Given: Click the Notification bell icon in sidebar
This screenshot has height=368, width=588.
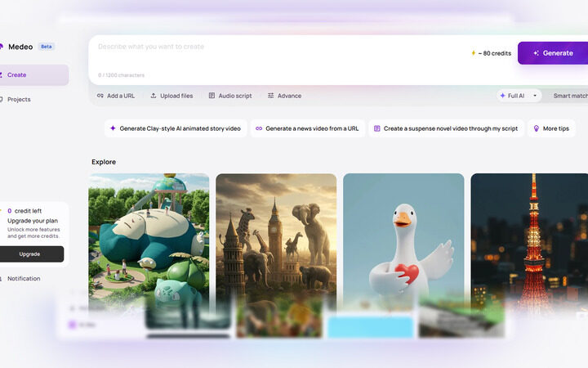Looking at the screenshot, I should tap(1, 279).
